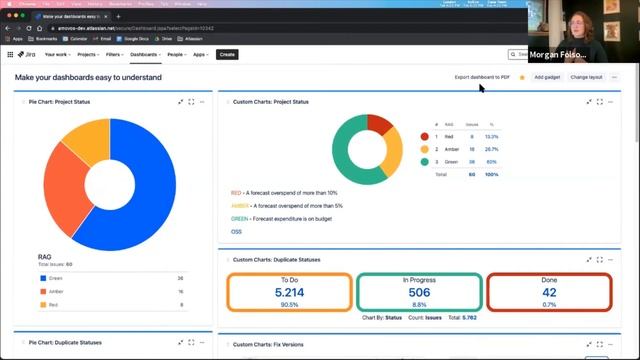Open the Calendar bookmark
Screen dimensions: 640x360
tap(75, 39)
